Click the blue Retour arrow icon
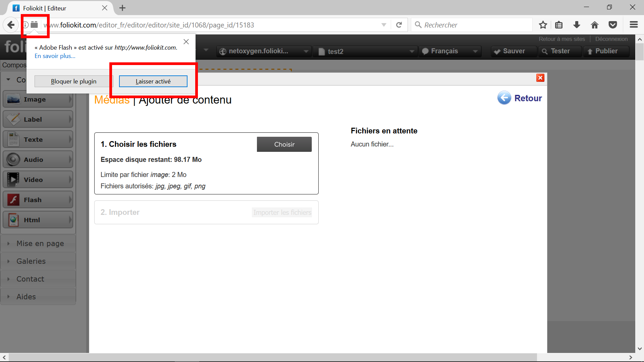 [504, 98]
